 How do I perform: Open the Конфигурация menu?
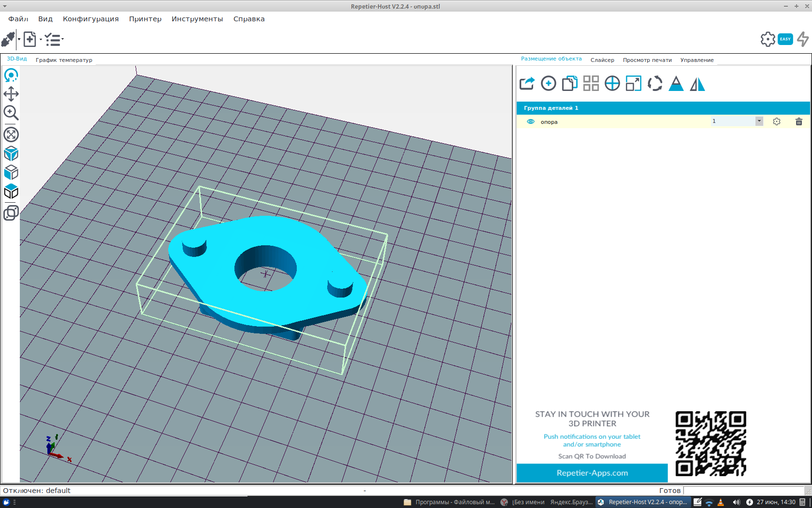(x=90, y=19)
